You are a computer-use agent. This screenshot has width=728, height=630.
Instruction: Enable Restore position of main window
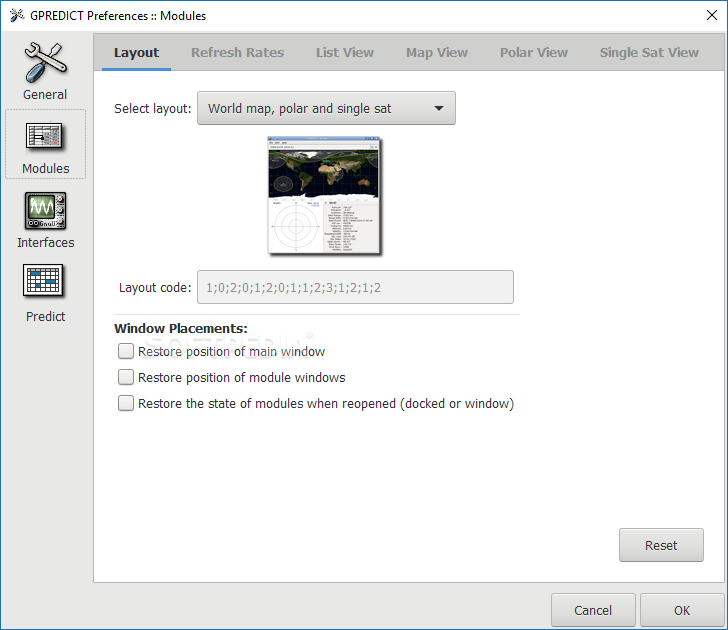[x=126, y=351]
